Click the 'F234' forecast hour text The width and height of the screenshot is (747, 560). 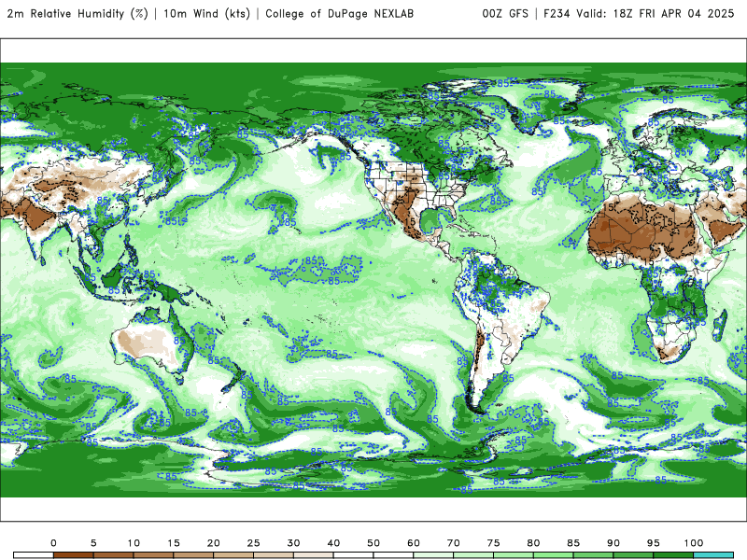[x=557, y=14]
